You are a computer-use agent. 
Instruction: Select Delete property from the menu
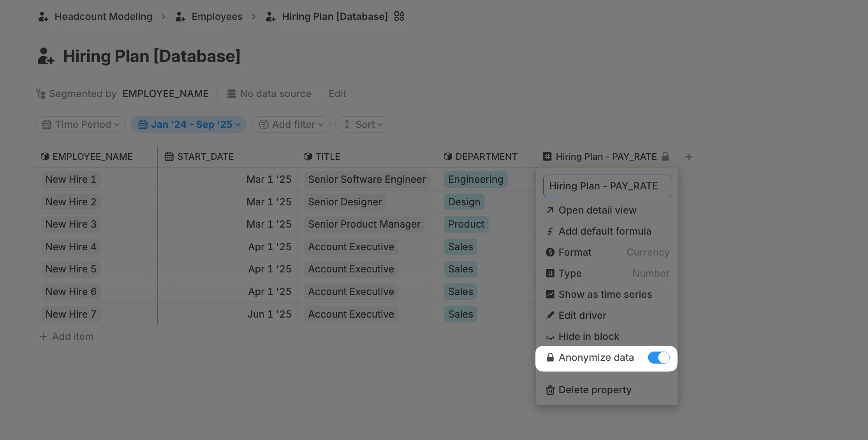[x=595, y=390]
